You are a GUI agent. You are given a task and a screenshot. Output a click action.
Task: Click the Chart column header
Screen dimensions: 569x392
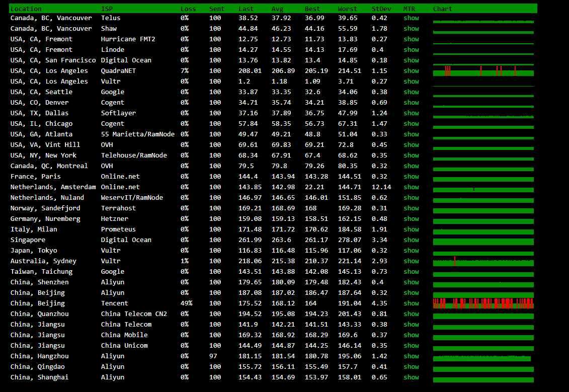(x=442, y=9)
